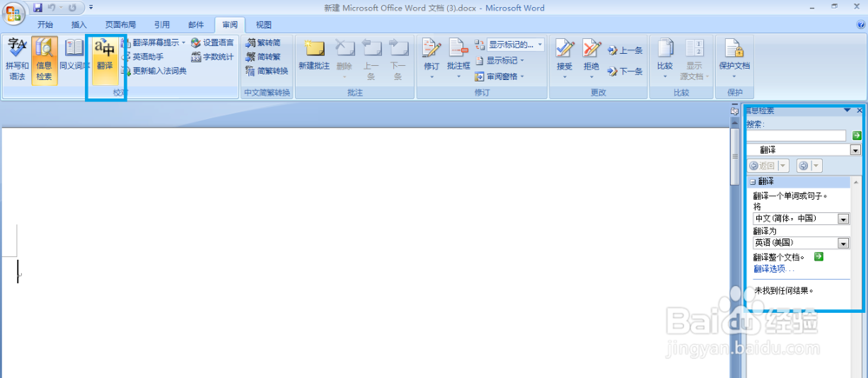This screenshot has height=378, width=868.
Task: Click the forward navigation button
Action: pyautogui.click(x=803, y=165)
